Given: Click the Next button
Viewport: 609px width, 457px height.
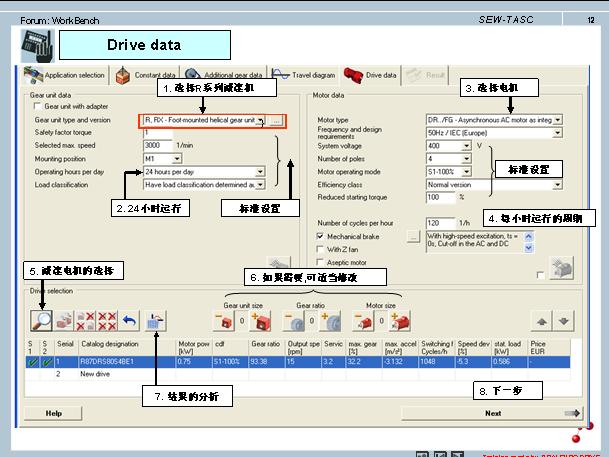Looking at the screenshot, I should (492, 413).
